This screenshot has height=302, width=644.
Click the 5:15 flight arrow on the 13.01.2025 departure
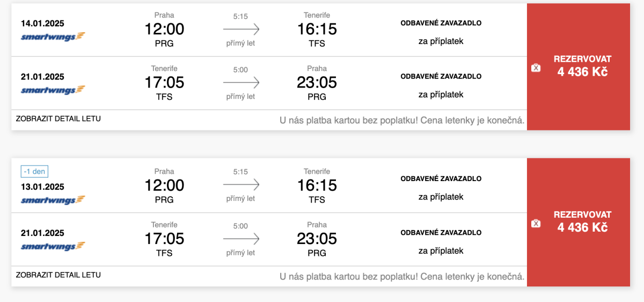(241, 185)
